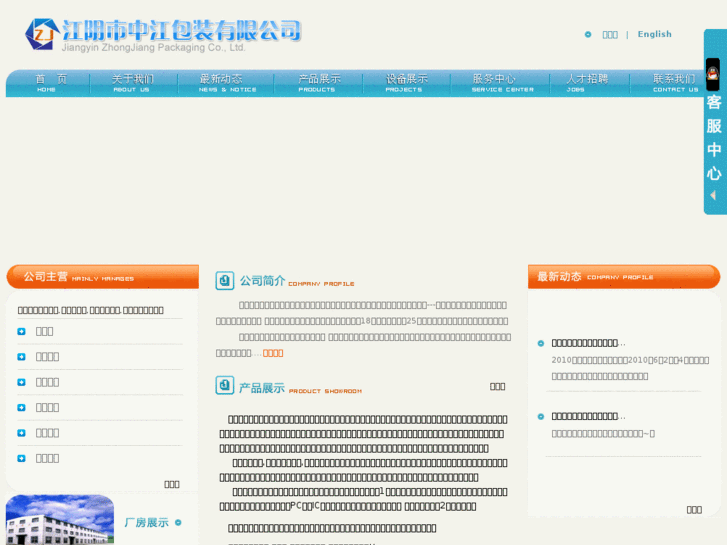The image size is (727, 545).
Task: Click the bullet icon of the first news item
Action: 541,344
